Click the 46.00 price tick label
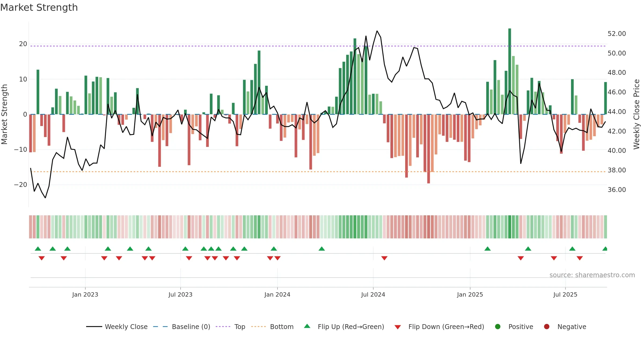Viewport: 644px width, 362px height. (617, 92)
